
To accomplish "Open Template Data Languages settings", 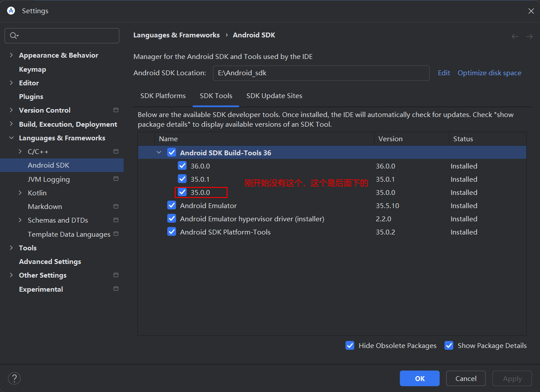I will [69, 234].
